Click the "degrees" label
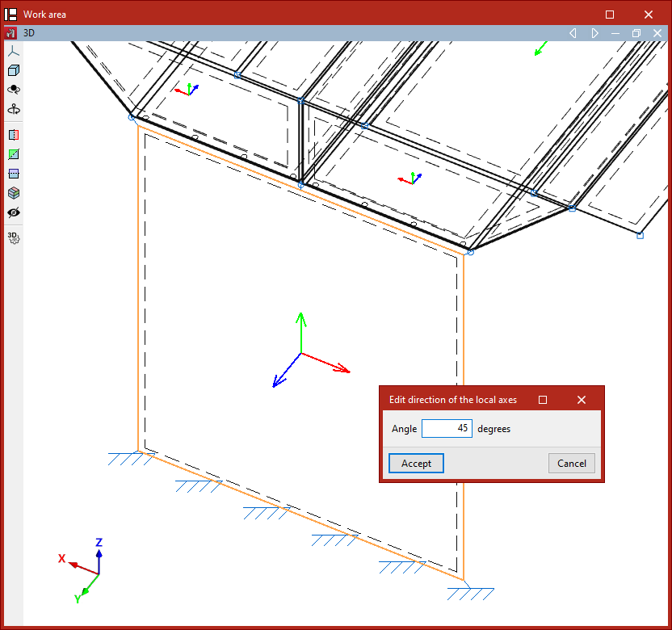Screen dimensions: 672x630 [493, 429]
